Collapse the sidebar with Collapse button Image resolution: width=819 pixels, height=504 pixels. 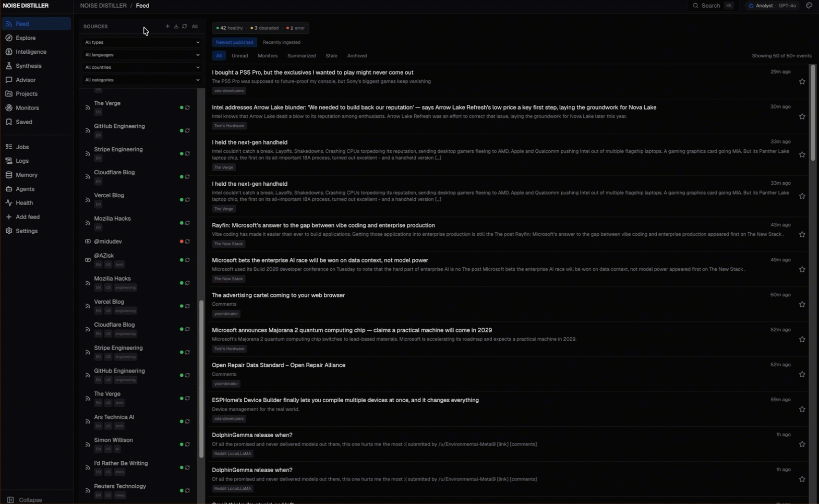pos(25,500)
